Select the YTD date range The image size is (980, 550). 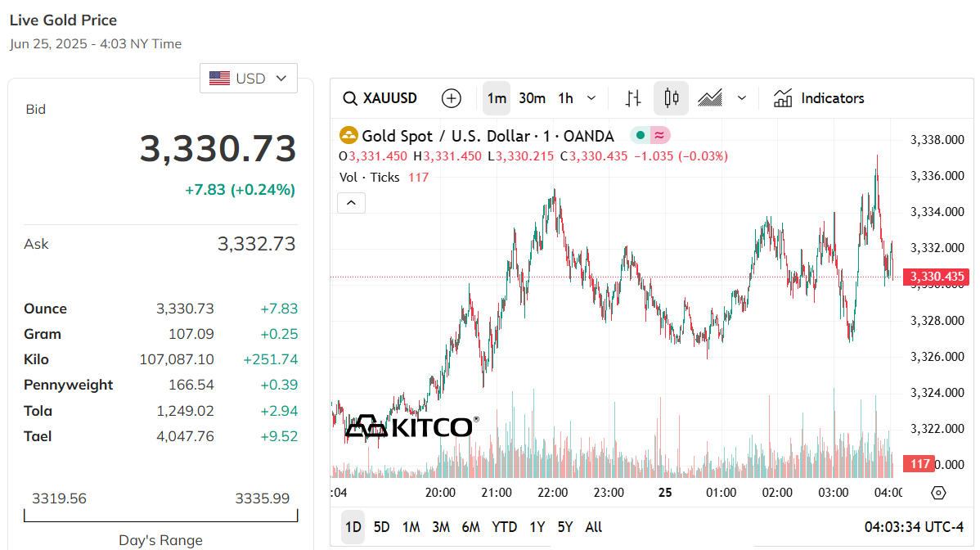[505, 528]
